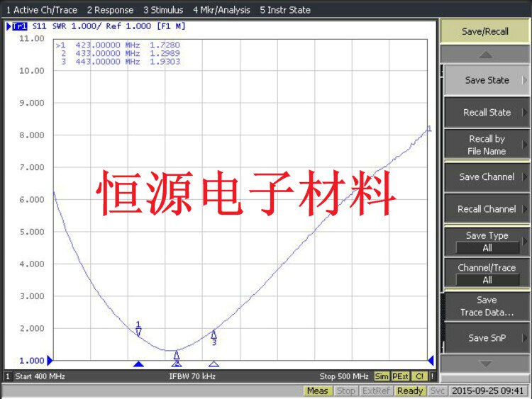This screenshot has width=532, height=399.
Task: Click the 11.00 Y-axis top scale label
Action: point(31,39)
